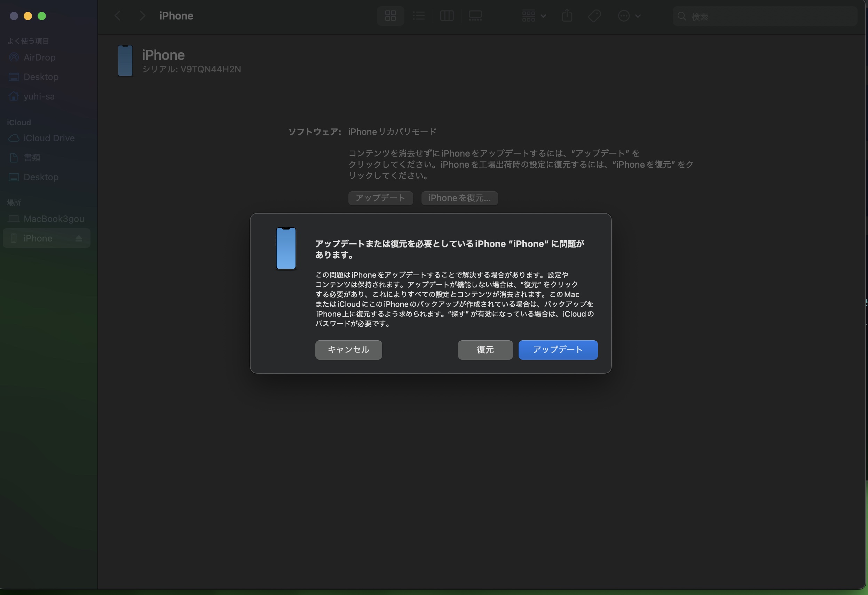Click the column view icon
Image resolution: width=868 pixels, height=595 pixels.
[x=447, y=16]
